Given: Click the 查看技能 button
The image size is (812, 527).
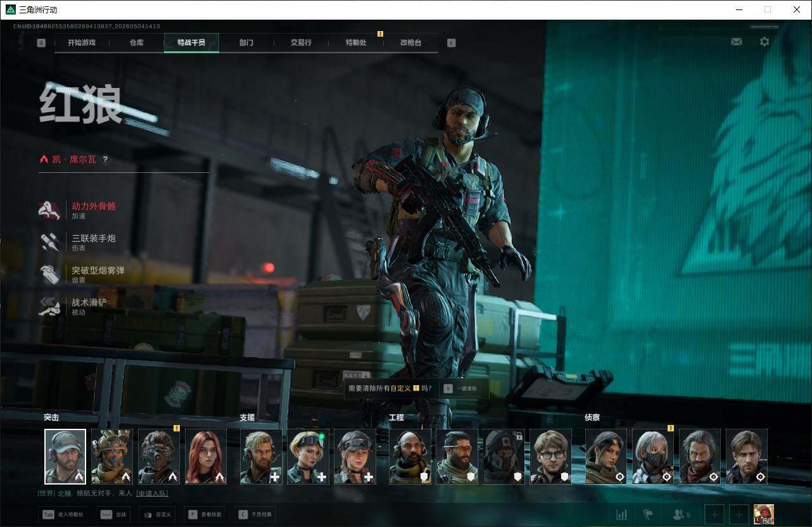Looking at the screenshot, I should [205, 514].
